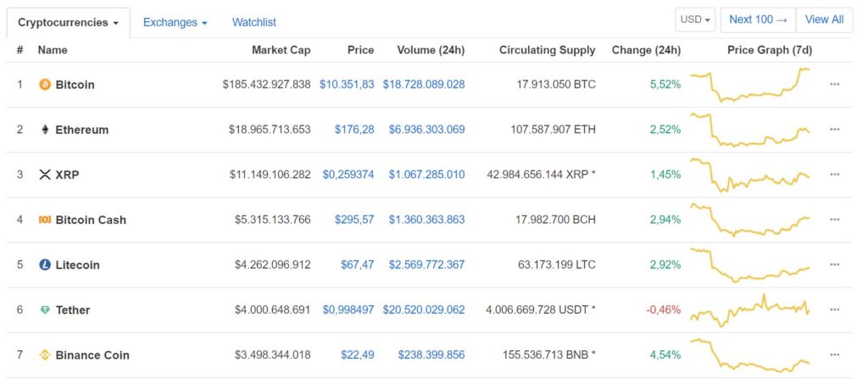This screenshot has width=868, height=380.
Task: Expand the Cryptocurrencies dropdown
Action: click(x=68, y=23)
